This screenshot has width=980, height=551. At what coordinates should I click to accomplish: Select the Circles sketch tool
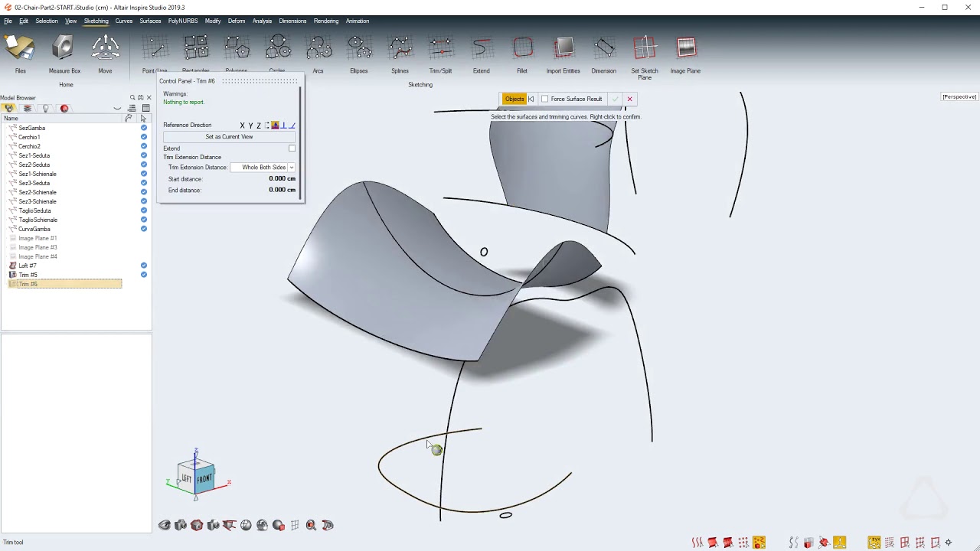(x=277, y=54)
